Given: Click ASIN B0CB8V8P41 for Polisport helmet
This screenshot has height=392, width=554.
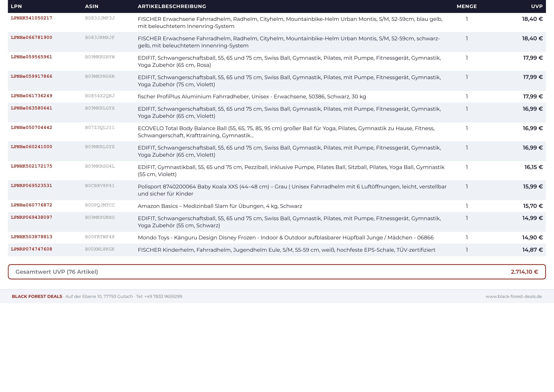Looking at the screenshot, I should pyautogui.click(x=100, y=186).
